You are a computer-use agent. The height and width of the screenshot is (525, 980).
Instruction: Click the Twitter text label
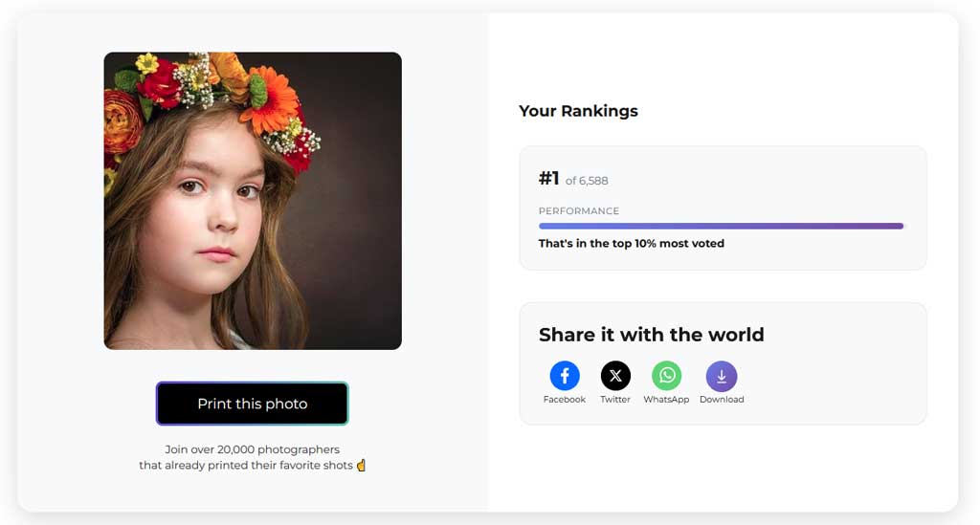615,400
